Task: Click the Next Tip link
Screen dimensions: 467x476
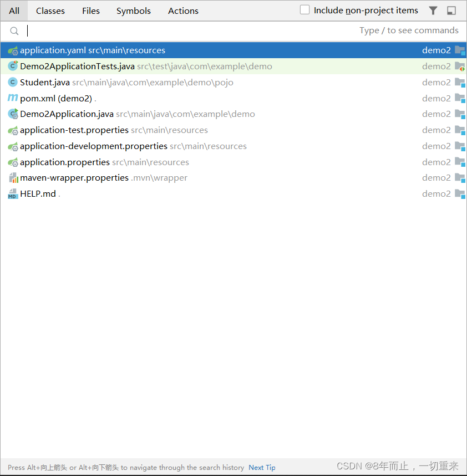Action: (x=262, y=468)
